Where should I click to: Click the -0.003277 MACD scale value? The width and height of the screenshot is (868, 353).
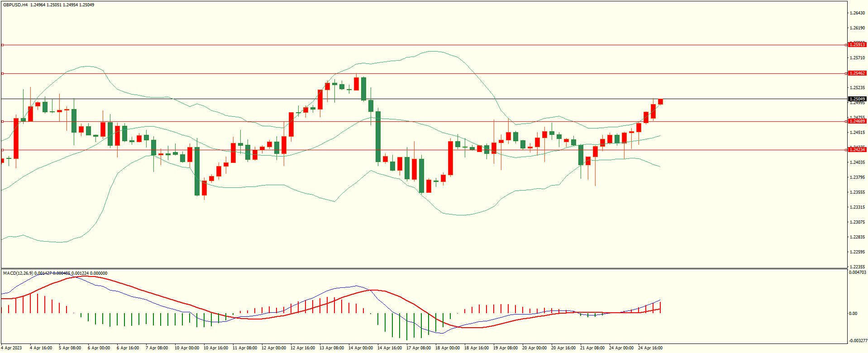pyautogui.click(x=857, y=341)
